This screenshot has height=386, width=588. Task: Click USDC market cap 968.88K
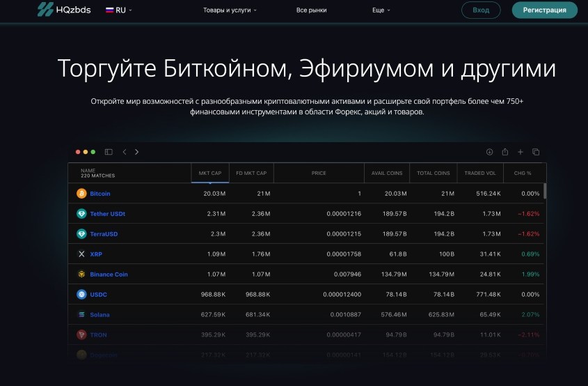[x=213, y=295]
